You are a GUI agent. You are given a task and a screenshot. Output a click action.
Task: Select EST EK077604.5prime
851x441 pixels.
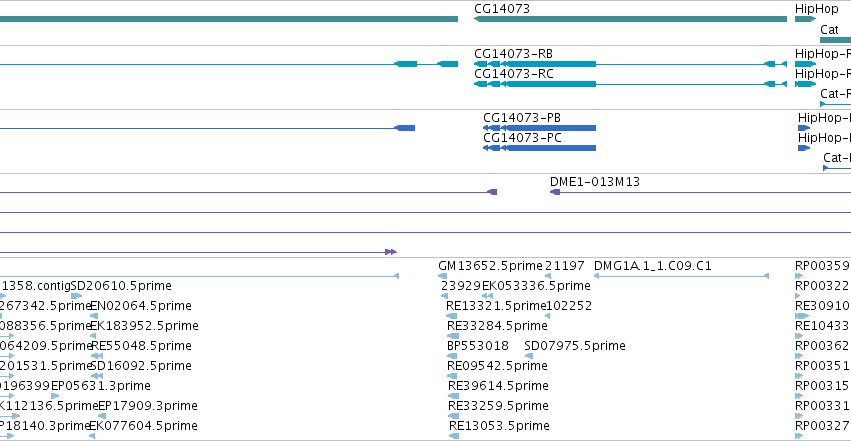(143, 426)
